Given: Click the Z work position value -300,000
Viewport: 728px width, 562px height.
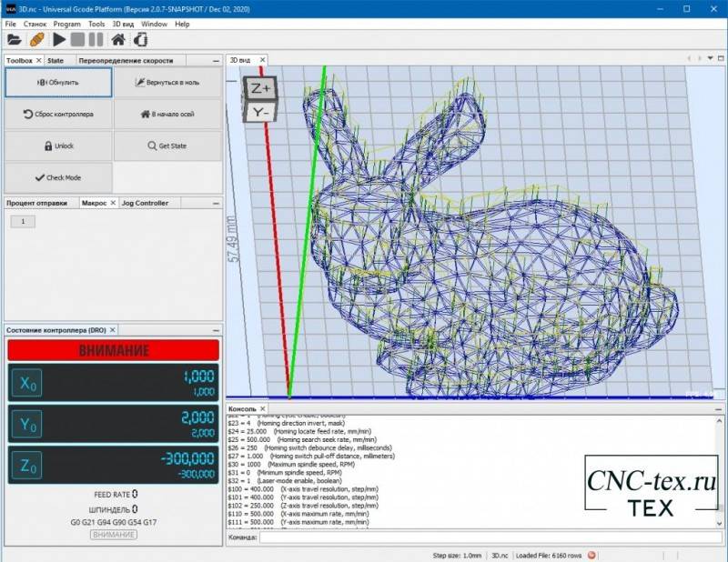Looking at the screenshot, I should (187, 458).
